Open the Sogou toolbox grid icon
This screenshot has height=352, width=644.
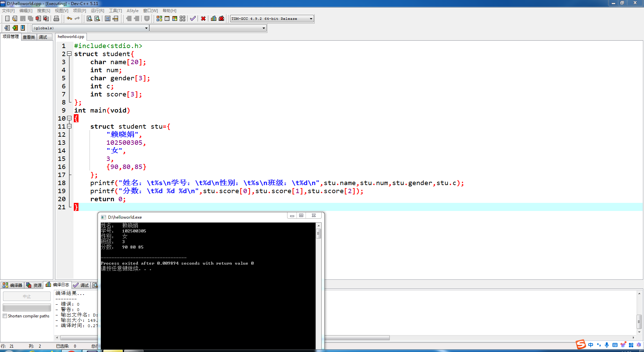click(631, 345)
